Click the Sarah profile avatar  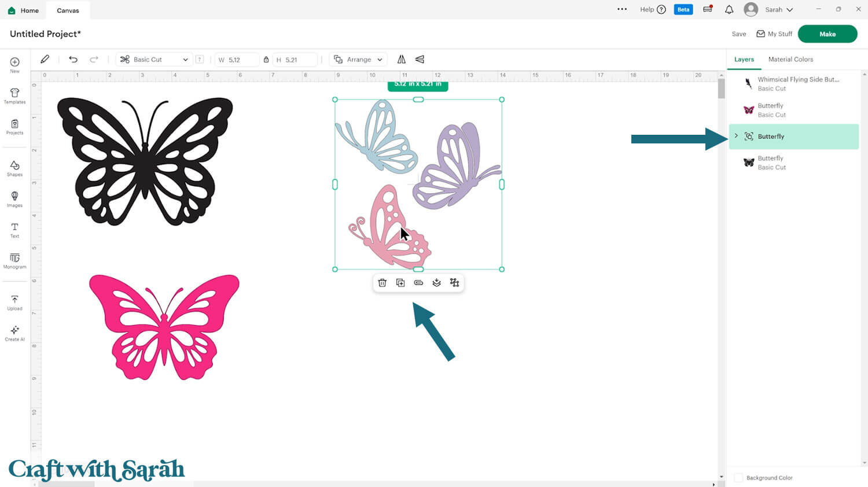(751, 9)
